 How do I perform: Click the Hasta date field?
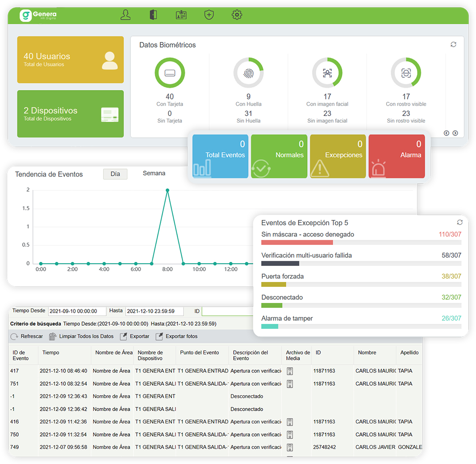154,311
